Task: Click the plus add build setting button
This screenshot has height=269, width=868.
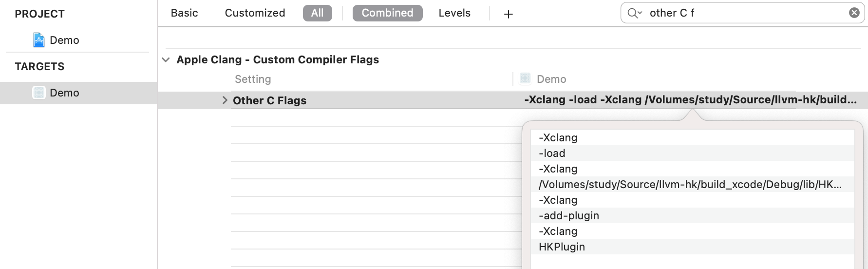Action: point(508,14)
